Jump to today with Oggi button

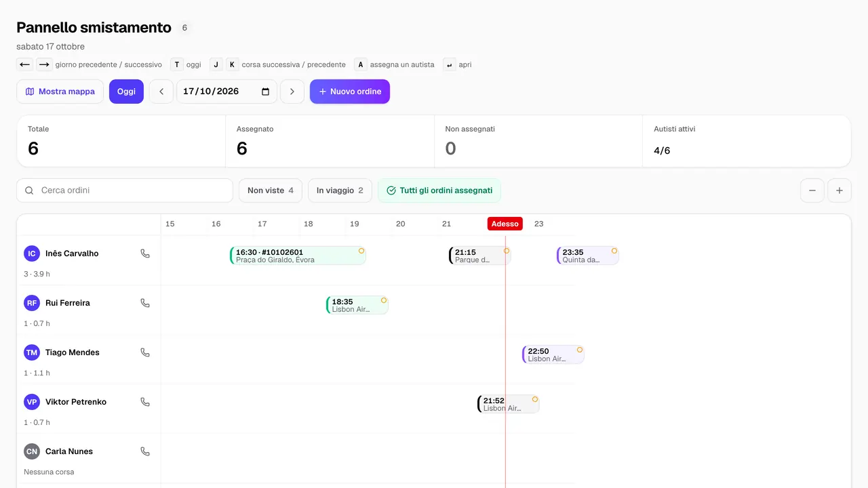coord(126,91)
